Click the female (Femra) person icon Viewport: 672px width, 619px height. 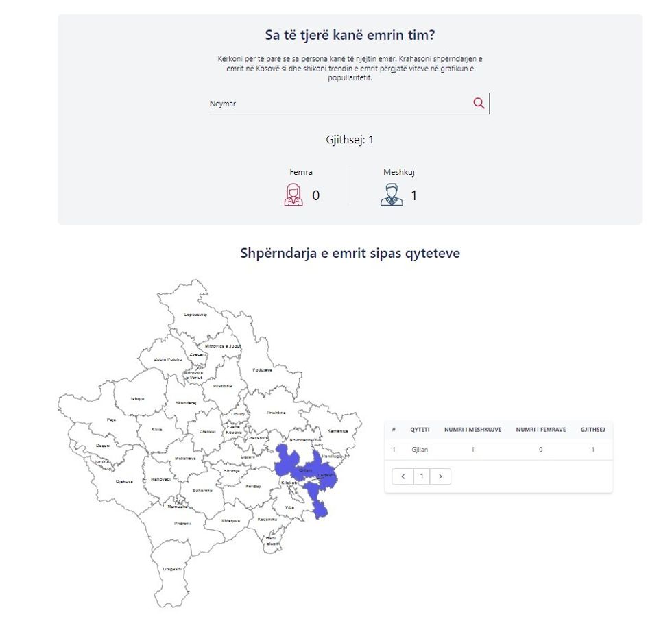293,195
